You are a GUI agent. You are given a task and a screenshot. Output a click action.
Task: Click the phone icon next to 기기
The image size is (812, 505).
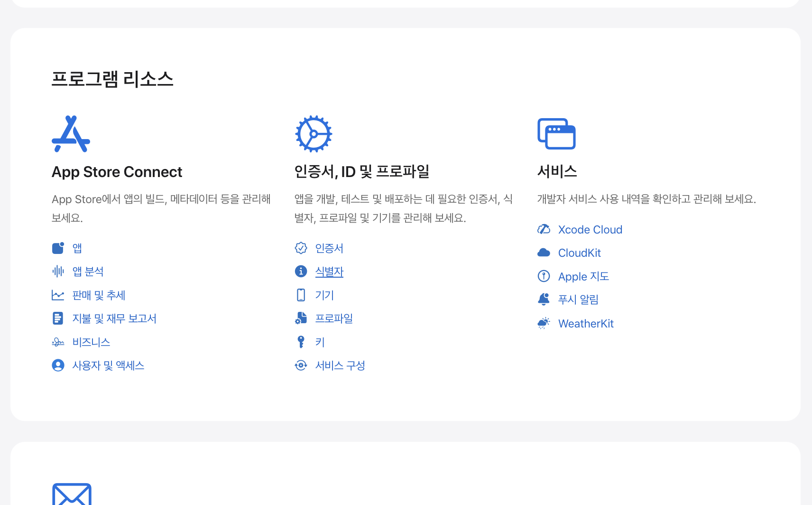(301, 295)
